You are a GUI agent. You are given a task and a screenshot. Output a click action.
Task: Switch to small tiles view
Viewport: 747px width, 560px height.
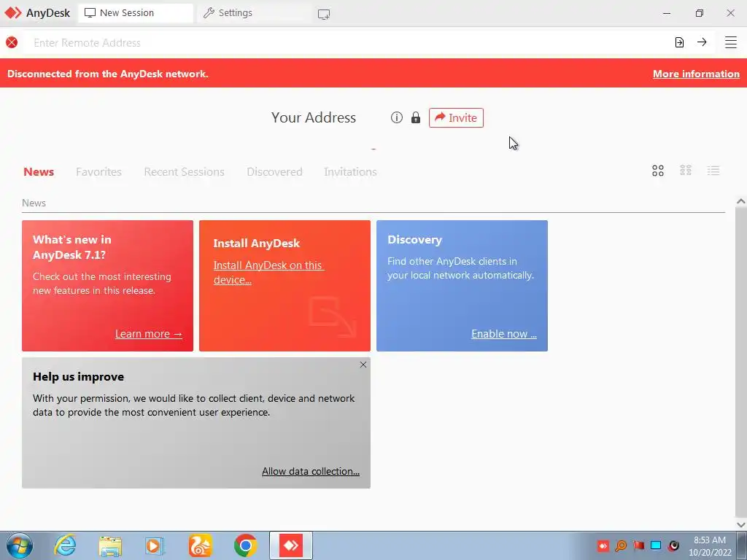(x=686, y=171)
